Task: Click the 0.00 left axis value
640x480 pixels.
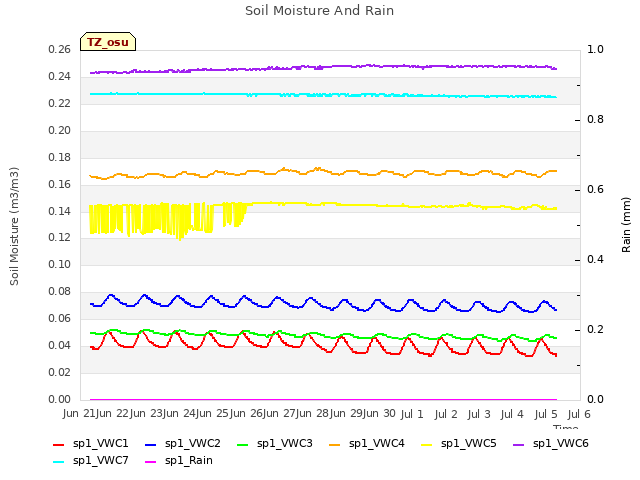Action: click(60, 399)
